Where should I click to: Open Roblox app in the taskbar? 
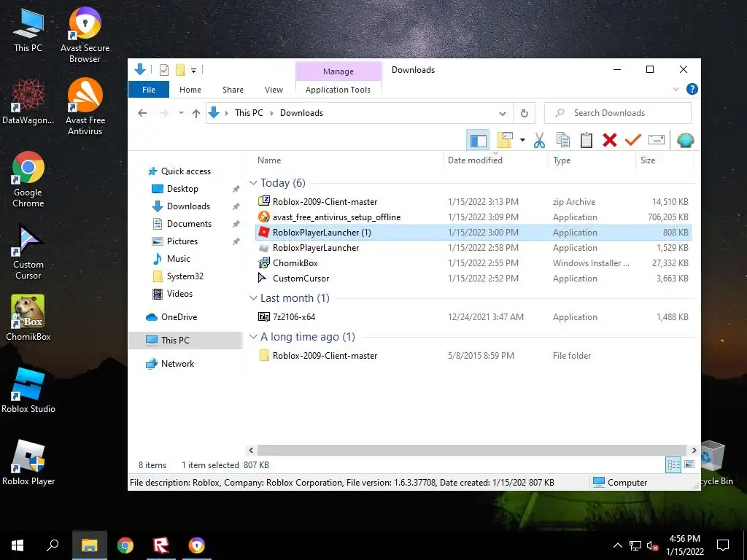point(161,545)
